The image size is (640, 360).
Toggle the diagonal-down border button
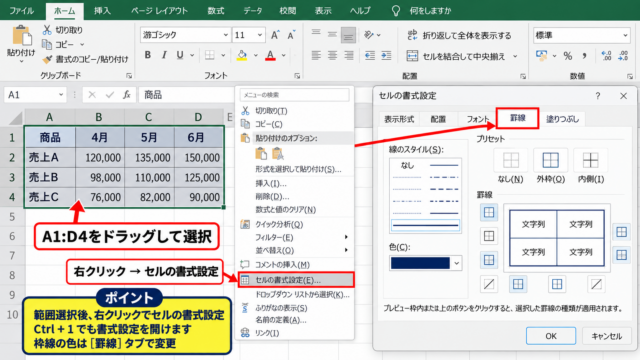pos(596,284)
